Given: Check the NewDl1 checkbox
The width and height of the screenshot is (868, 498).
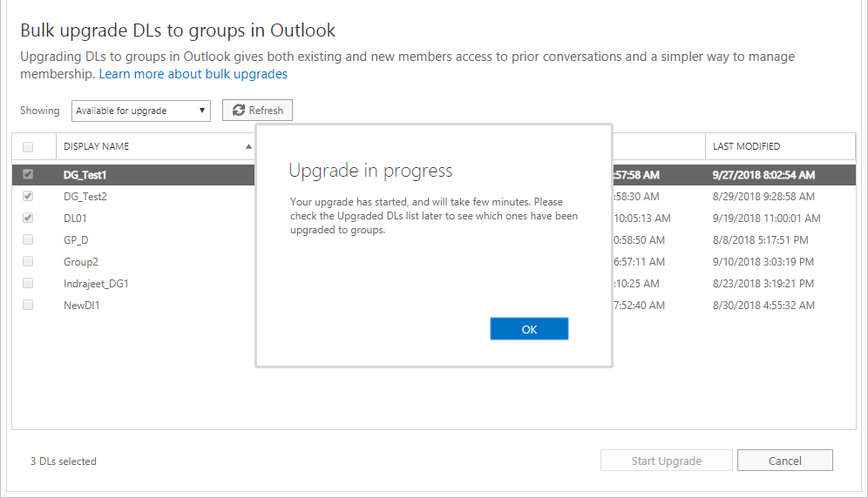Looking at the screenshot, I should tap(28, 305).
